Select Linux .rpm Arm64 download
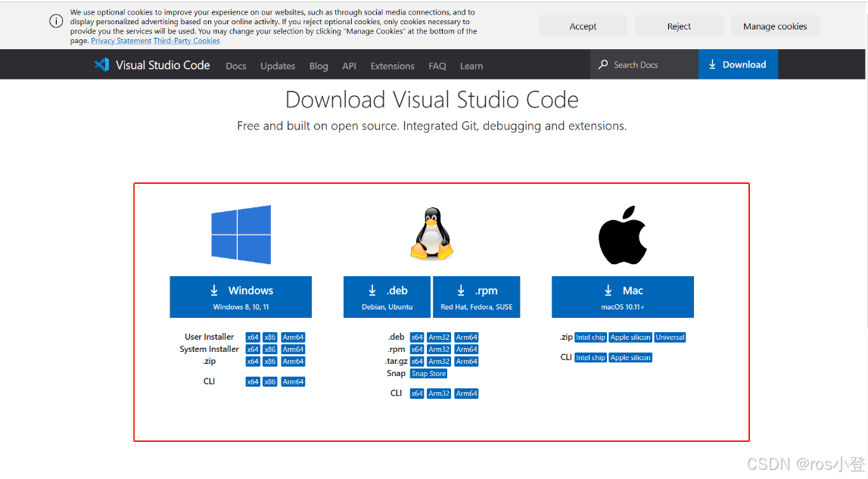The height and width of the screenshot is (479, 868). (x=467, y=350)
